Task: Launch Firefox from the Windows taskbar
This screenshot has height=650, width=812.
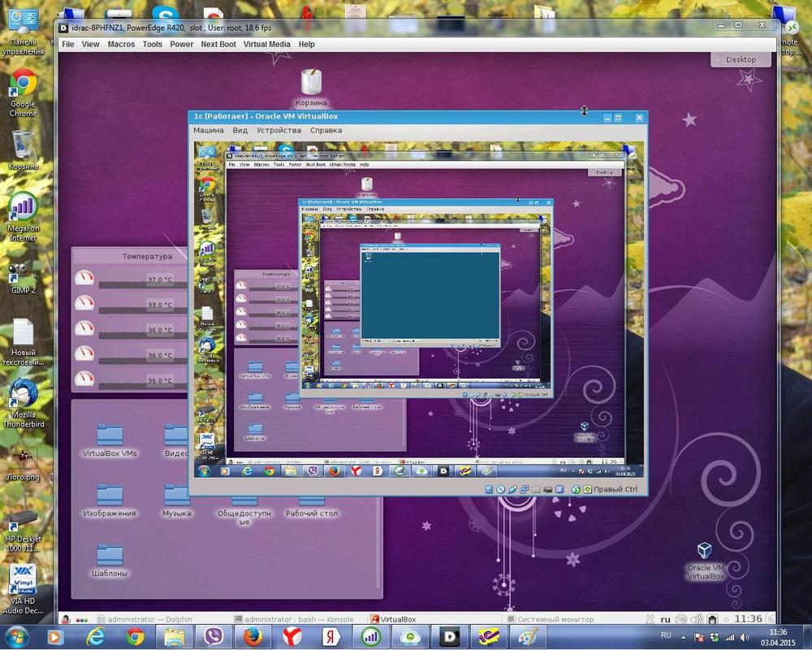Action: [253, 637]
